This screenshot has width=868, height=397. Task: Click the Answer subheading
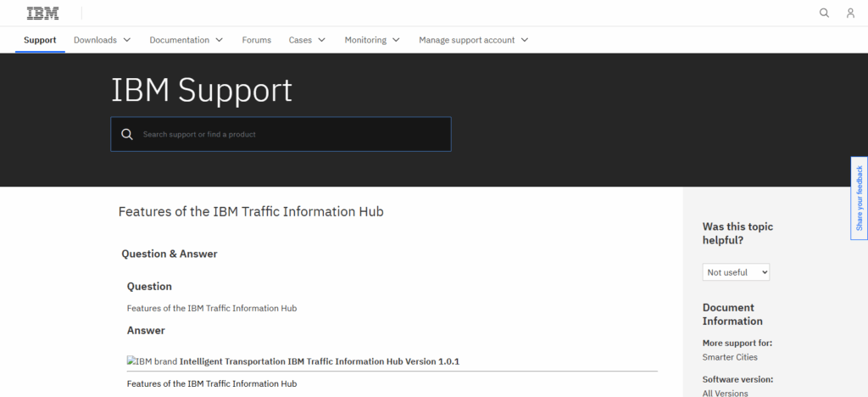146,331
